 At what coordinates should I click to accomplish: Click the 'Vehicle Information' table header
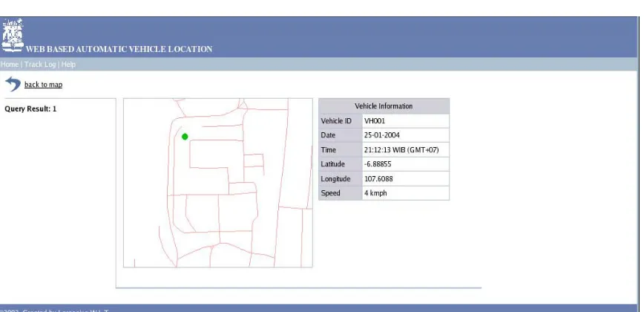point(384,106)
